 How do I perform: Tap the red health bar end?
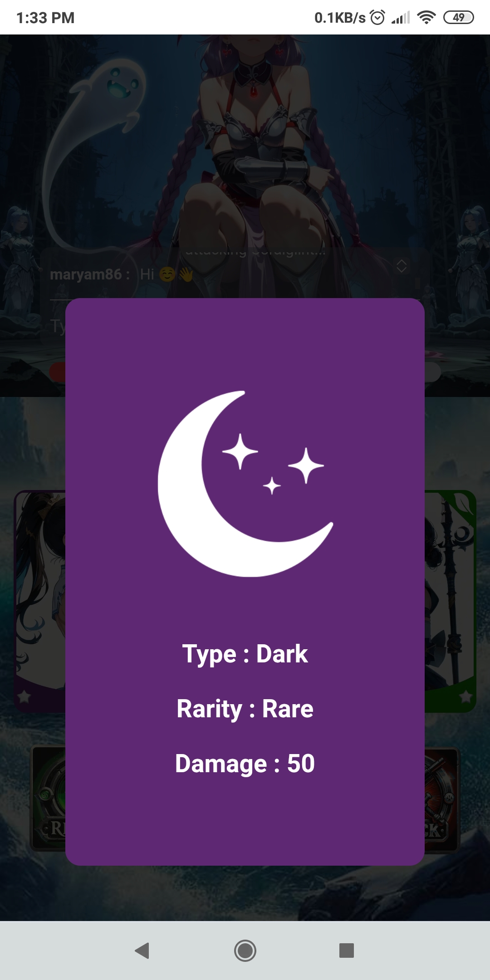click(57, 372)
